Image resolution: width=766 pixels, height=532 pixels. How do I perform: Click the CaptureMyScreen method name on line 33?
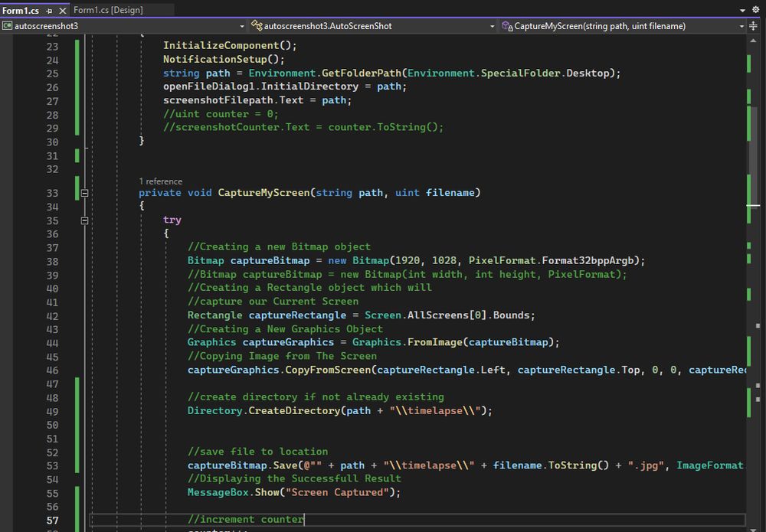264,193
